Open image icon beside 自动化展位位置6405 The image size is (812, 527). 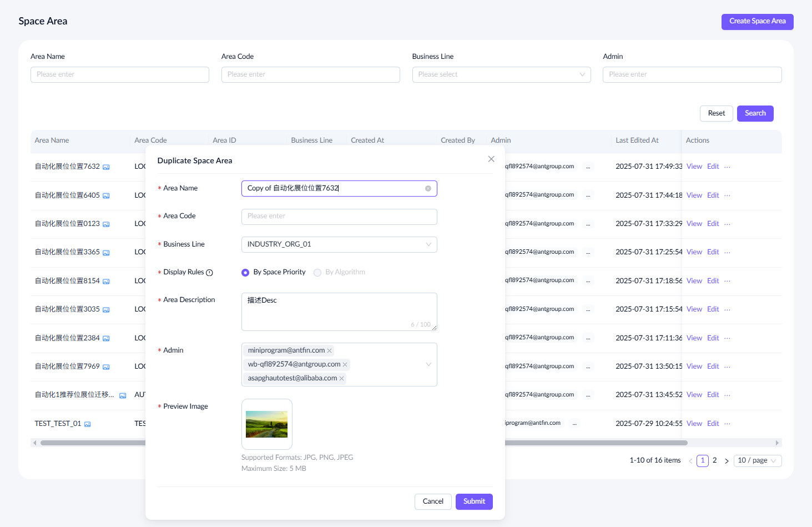[106, 196]
